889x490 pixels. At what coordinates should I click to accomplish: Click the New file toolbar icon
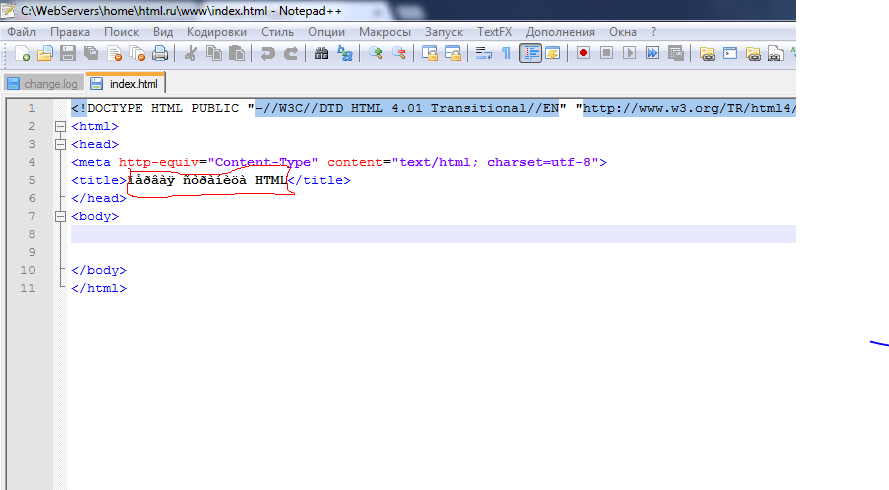click(x=20, y=54)
